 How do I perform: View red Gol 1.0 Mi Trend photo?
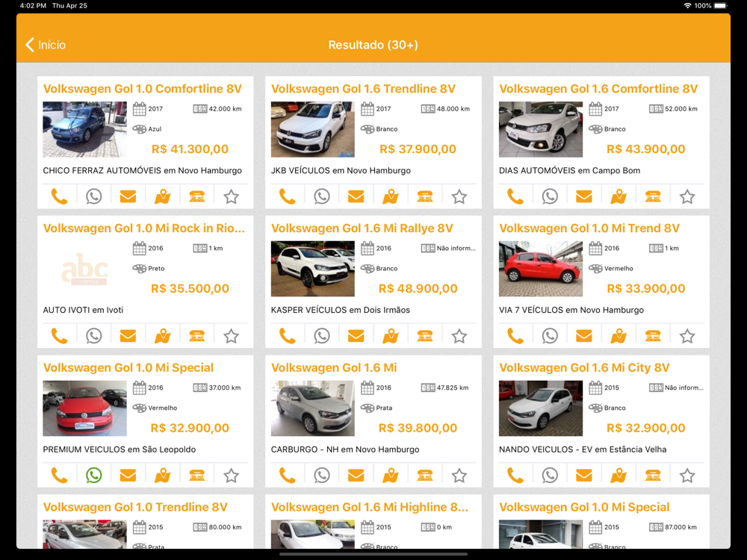pyautogui.click(x=541, y=269)
